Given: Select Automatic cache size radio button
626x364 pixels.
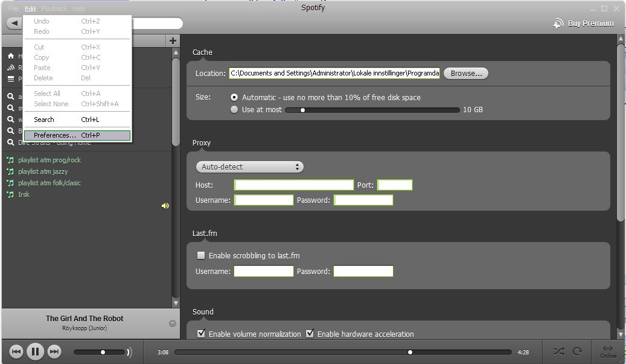Looking at the screenshot, I should [x=234, y=97].
